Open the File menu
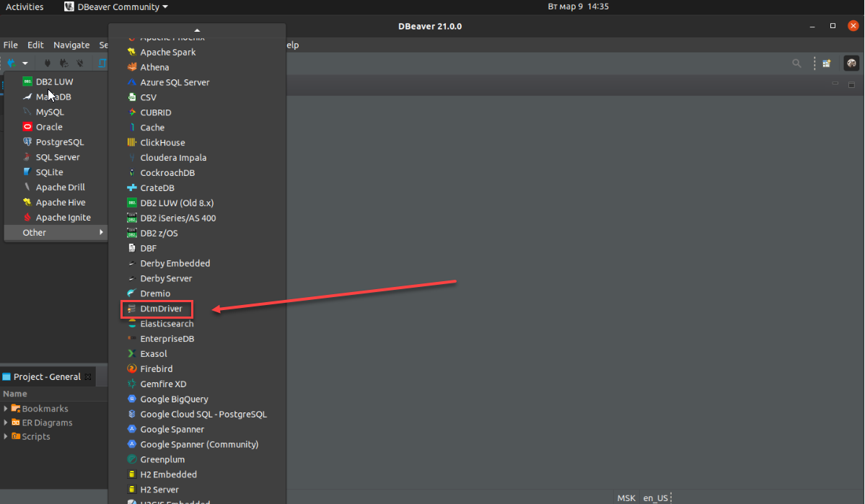 (10, 45)
